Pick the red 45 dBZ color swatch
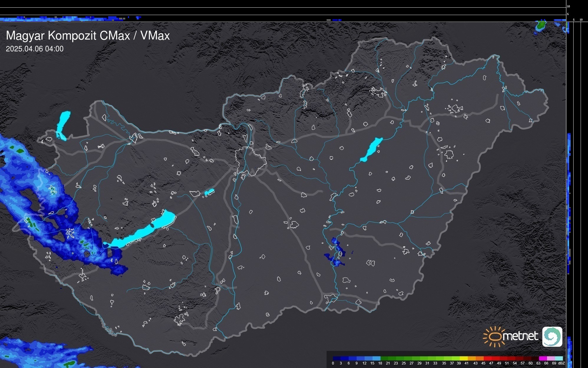The width and height of the screenshot is (588, 368). coord(487,358)
